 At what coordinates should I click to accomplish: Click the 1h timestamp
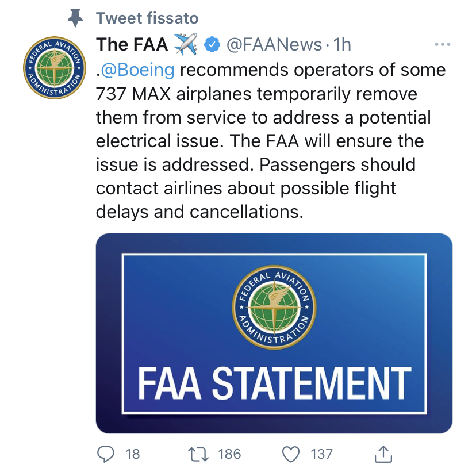[342, 45]
